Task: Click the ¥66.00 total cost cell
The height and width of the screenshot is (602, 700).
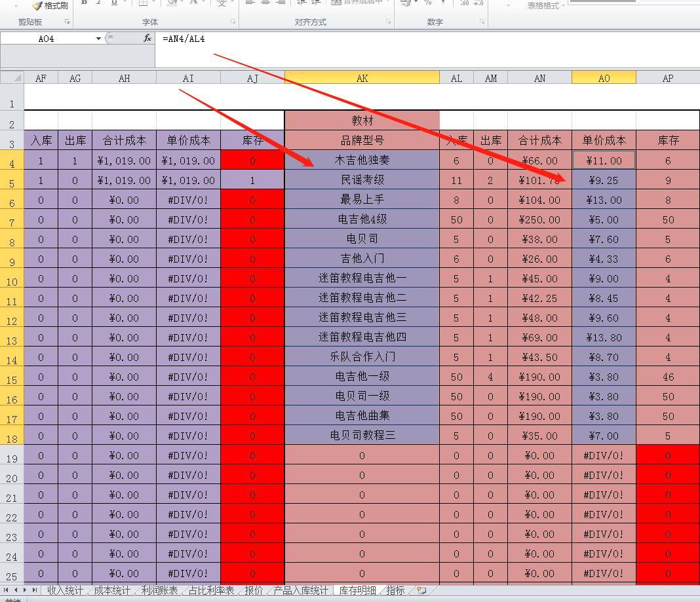Action: 539,160
